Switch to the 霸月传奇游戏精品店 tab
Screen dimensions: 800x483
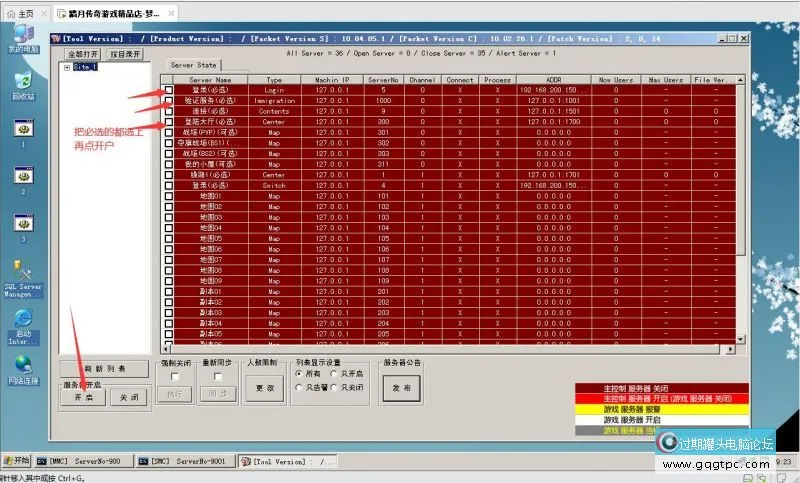tap(114, 14)
